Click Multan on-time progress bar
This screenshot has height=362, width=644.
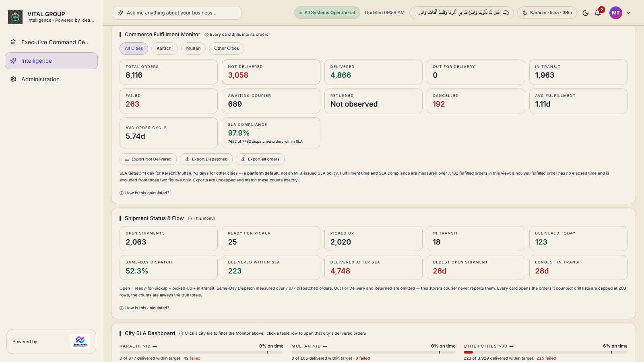[374, 352]
